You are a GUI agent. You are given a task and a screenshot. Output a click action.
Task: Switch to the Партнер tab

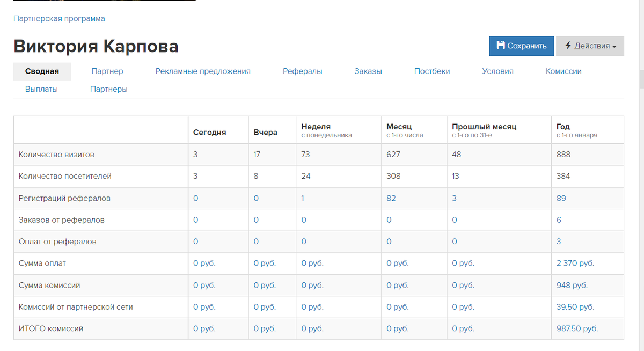[107, 71]
